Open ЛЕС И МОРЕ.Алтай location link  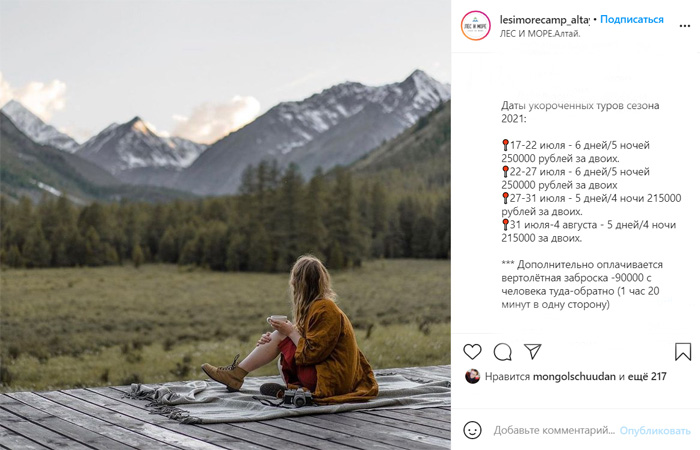click(x=540, y=33)
